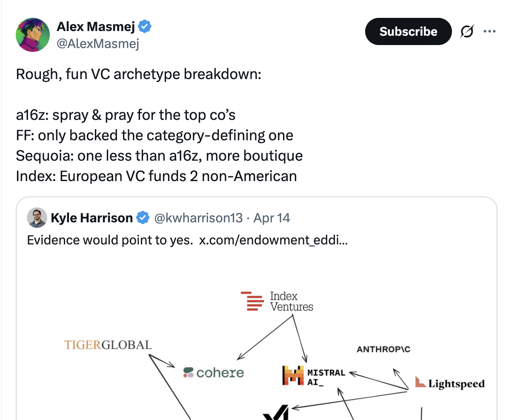Click the Index Ventures logo in chart
The width and height of the screenshot is (509, 420).
[x=277, y=301]
